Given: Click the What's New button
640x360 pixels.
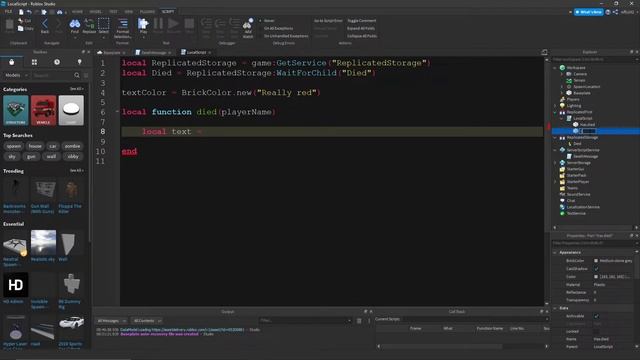Looking at the screenshot, I should (588, 12).
